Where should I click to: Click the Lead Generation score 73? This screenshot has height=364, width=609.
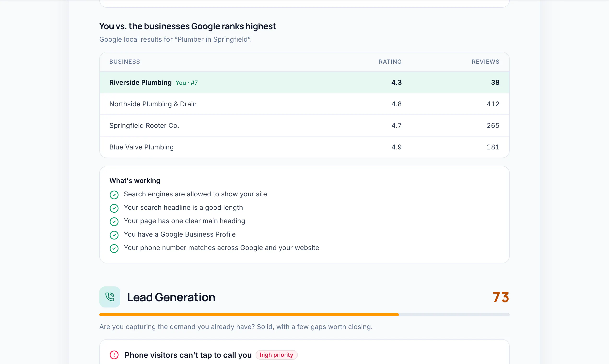pyautogui.click(x=501, y=297)
